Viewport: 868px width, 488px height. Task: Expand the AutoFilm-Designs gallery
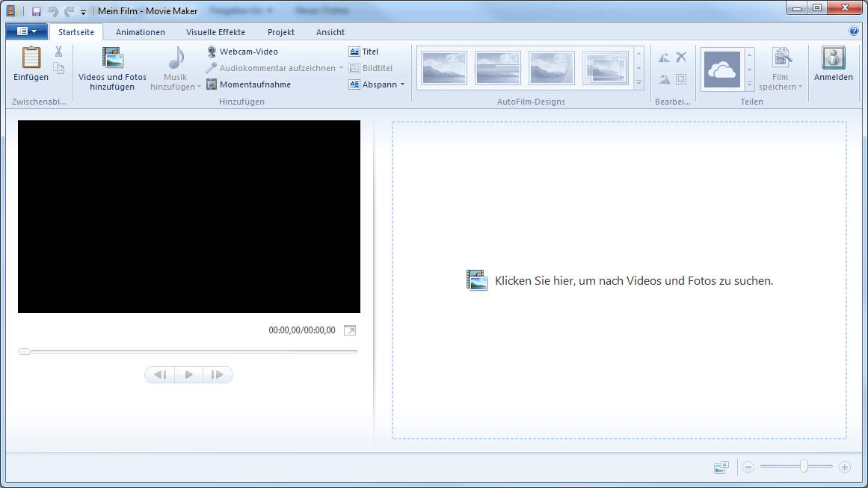pos(638,83)
